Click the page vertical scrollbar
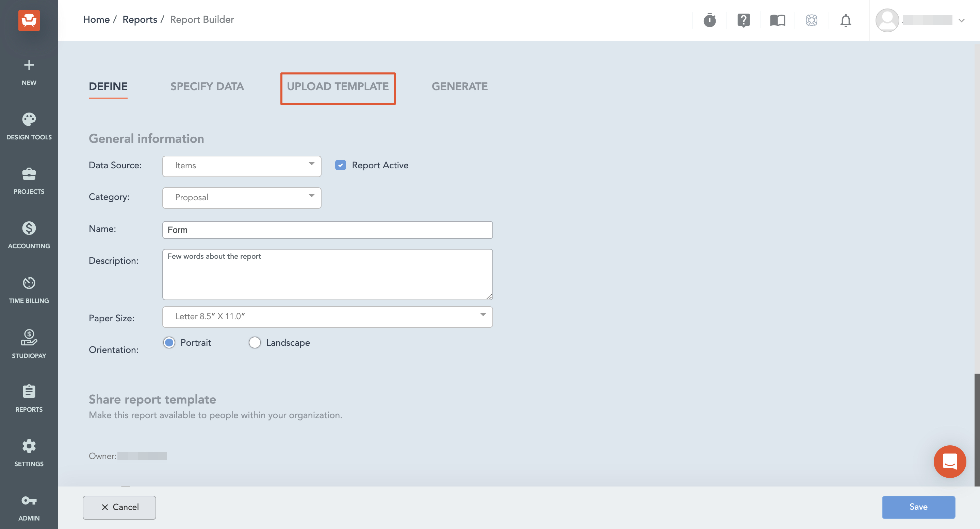Image resolution: width=980 pixels, height=529 pixels. [977, 429]
